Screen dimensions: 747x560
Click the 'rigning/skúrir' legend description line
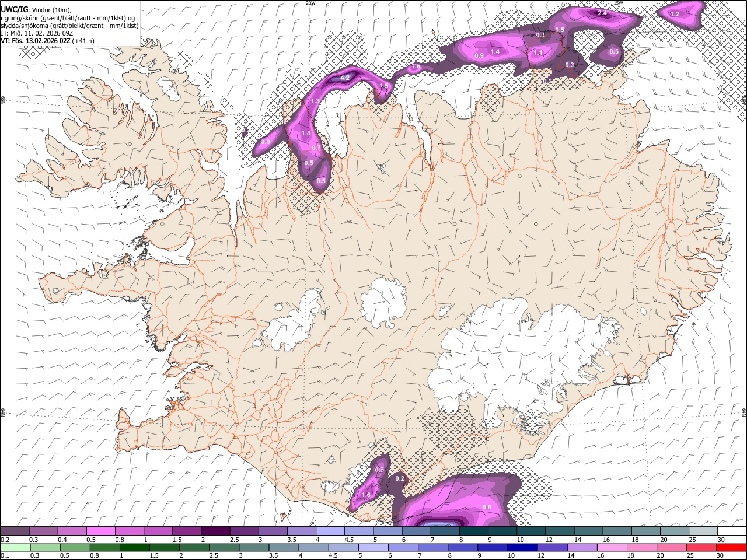point(68,17)
